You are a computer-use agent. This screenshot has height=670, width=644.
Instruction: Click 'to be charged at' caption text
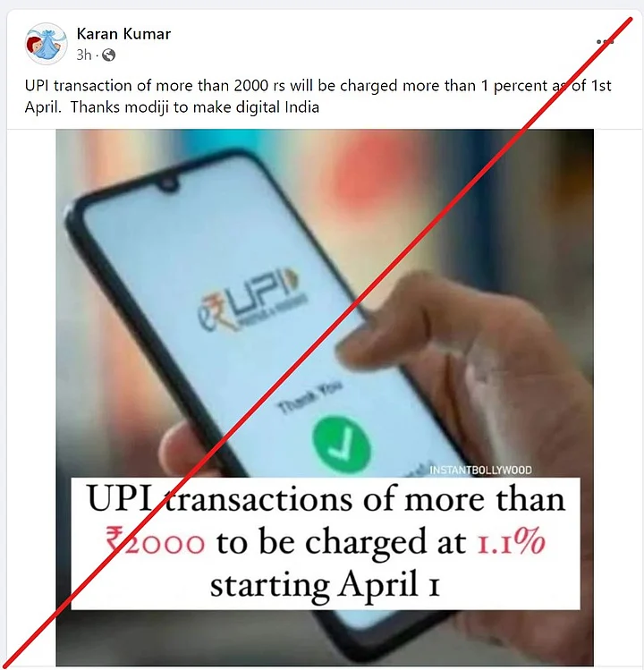pyautogui.click(x=341, y=543)
